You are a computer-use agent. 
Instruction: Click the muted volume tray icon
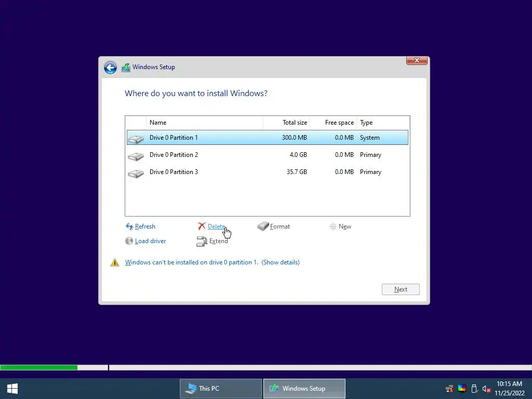[x=486, y=389]
